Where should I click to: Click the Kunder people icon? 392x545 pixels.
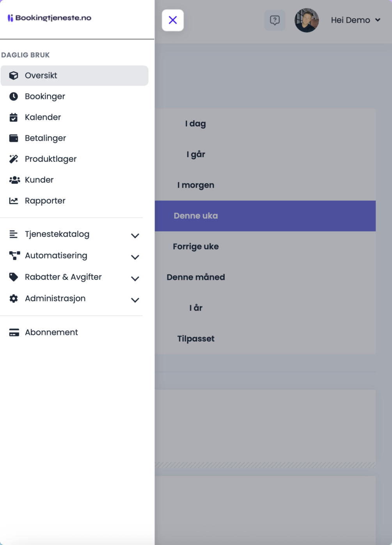(14, 180)
